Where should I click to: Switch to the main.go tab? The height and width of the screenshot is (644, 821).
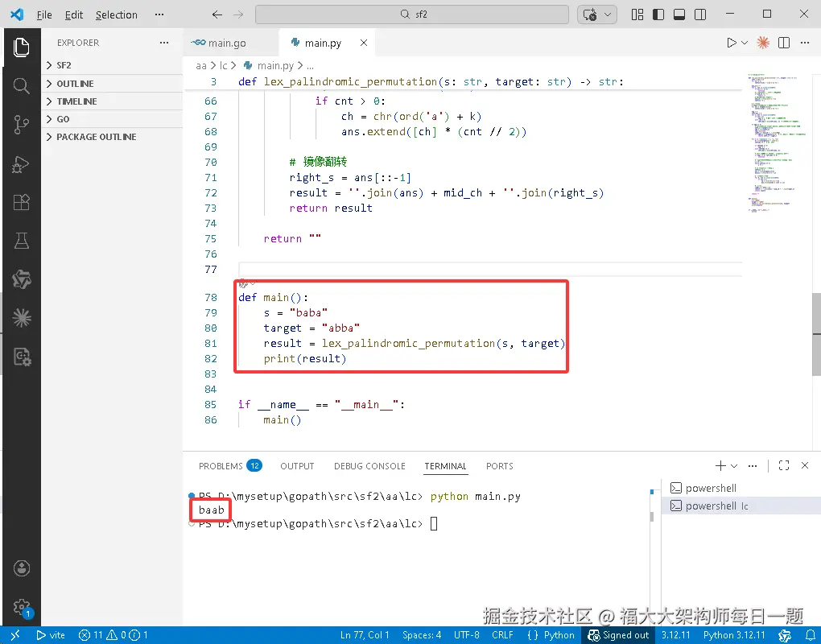tap(230, 43)
